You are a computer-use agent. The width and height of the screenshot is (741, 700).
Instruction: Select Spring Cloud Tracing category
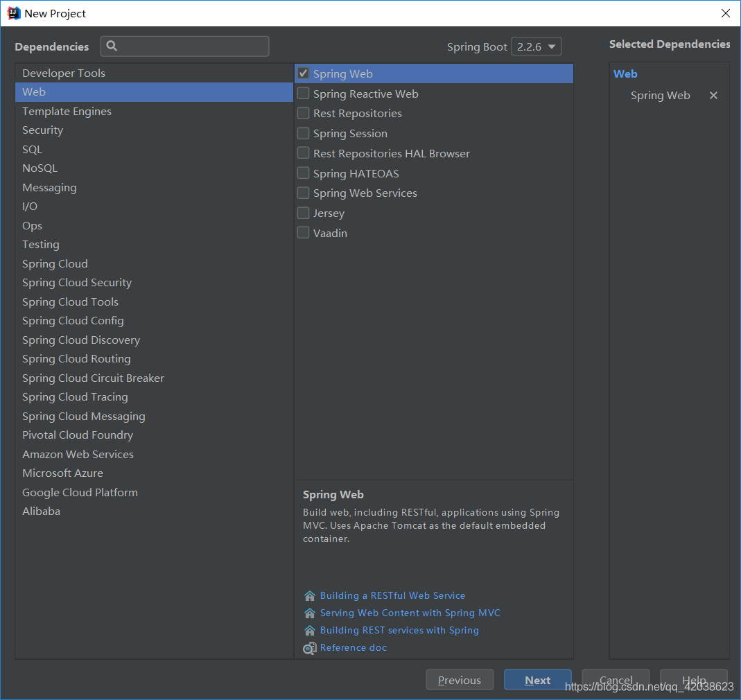pos(154,397)
